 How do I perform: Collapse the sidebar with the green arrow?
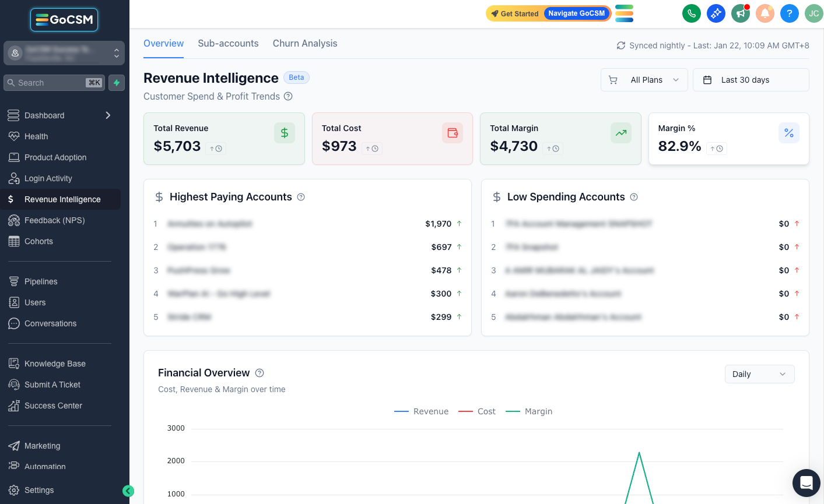tap(128, 491)
